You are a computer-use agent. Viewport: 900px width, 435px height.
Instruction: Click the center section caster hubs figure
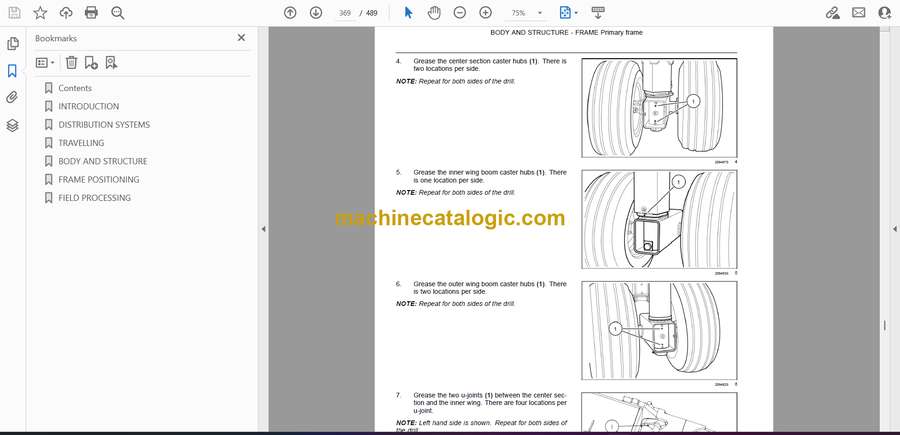click(x=659, y=107)
